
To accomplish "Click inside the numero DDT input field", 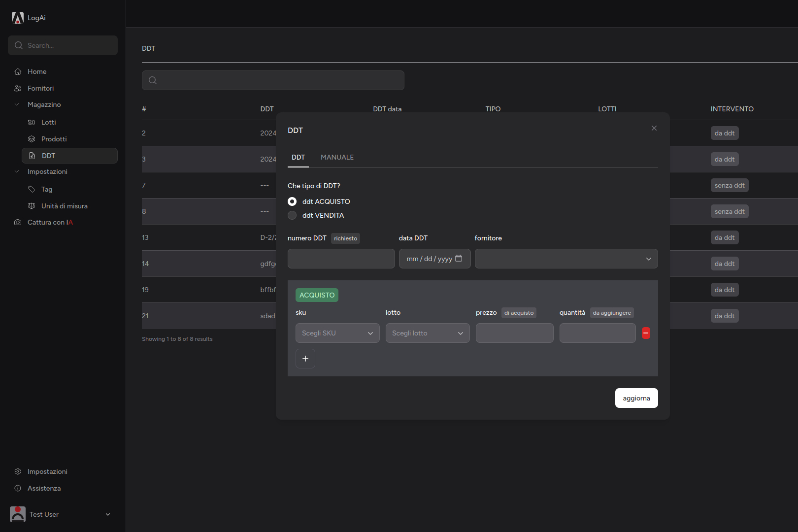I will pos(341,259).
